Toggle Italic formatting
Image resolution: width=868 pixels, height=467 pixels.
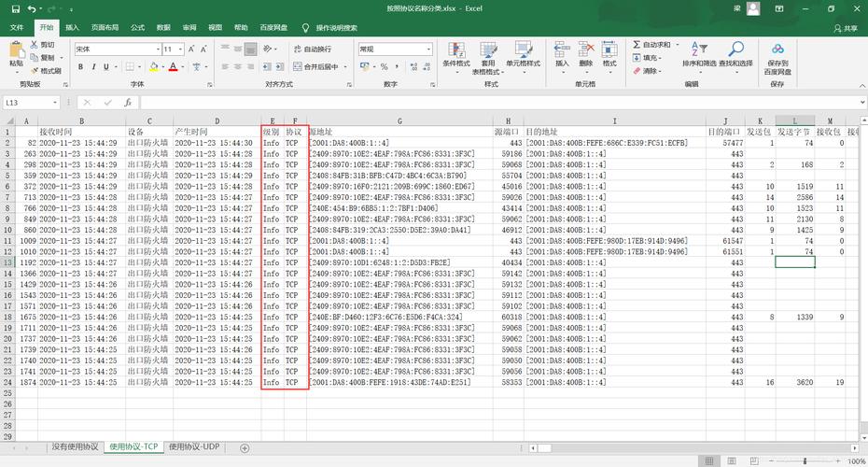[x=93, y=66]
